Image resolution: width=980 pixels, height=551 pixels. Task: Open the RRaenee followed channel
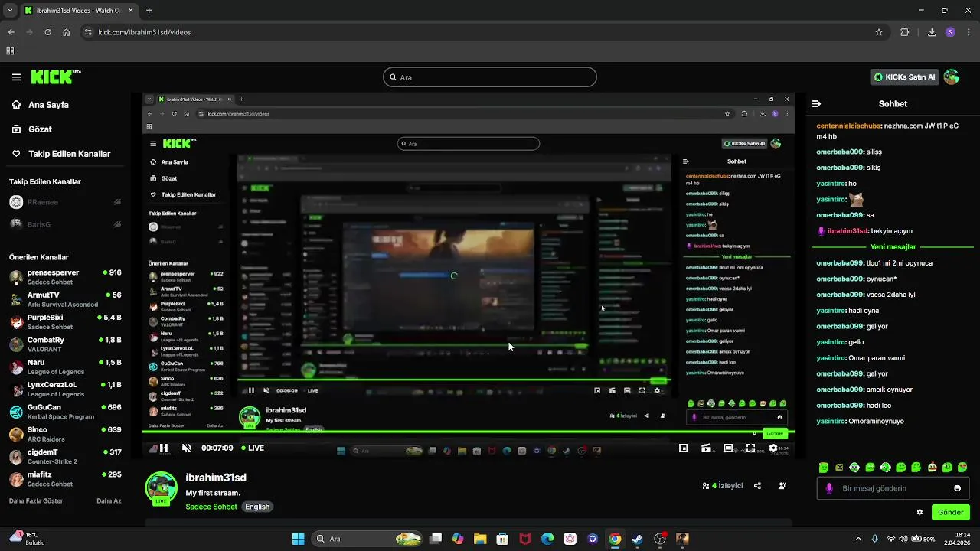tap(65, 202)
